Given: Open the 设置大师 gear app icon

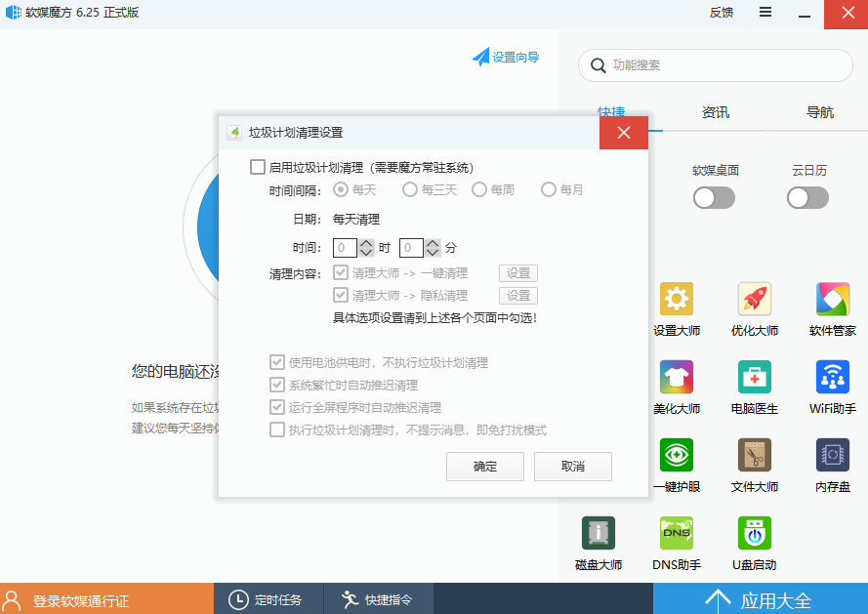Looking at the screenshot, I should [x=677, y=299].
